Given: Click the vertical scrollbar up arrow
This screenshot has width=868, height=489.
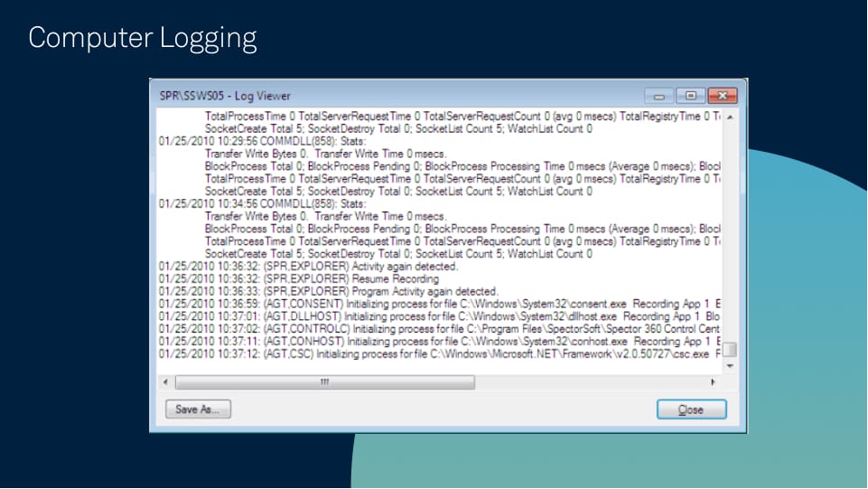Looking at the screenshot, I should pyautogui.click(x=730, y=118).
